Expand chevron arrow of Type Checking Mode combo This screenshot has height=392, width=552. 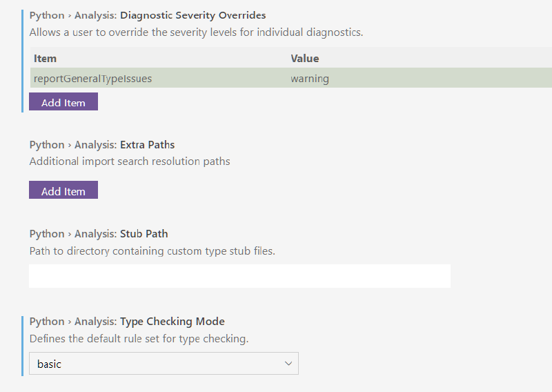point(288,364)
